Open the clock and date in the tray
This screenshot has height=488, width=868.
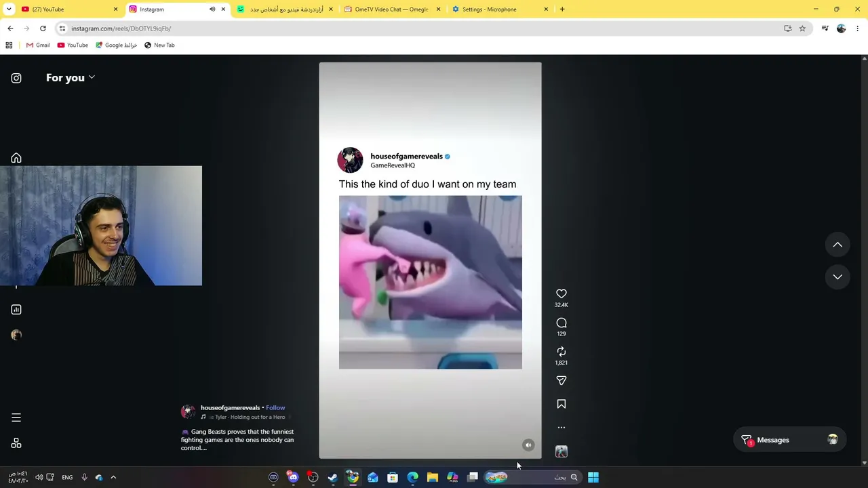click(18, 477)
